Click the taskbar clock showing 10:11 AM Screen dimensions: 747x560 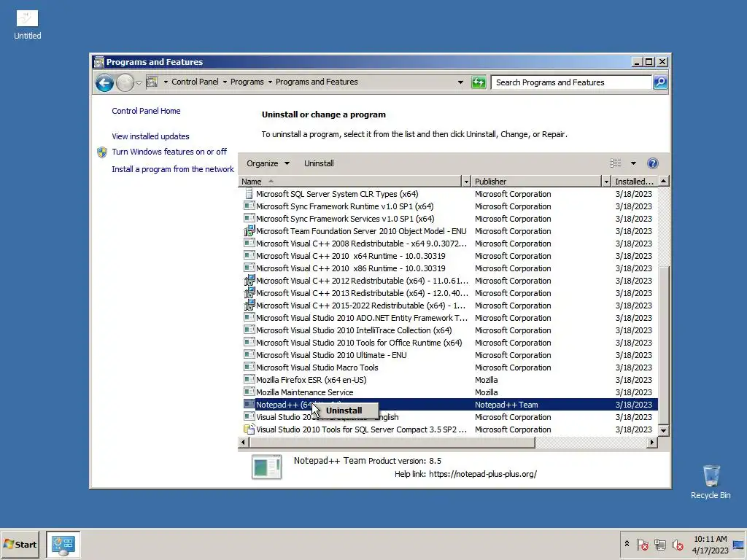(710, 544)
